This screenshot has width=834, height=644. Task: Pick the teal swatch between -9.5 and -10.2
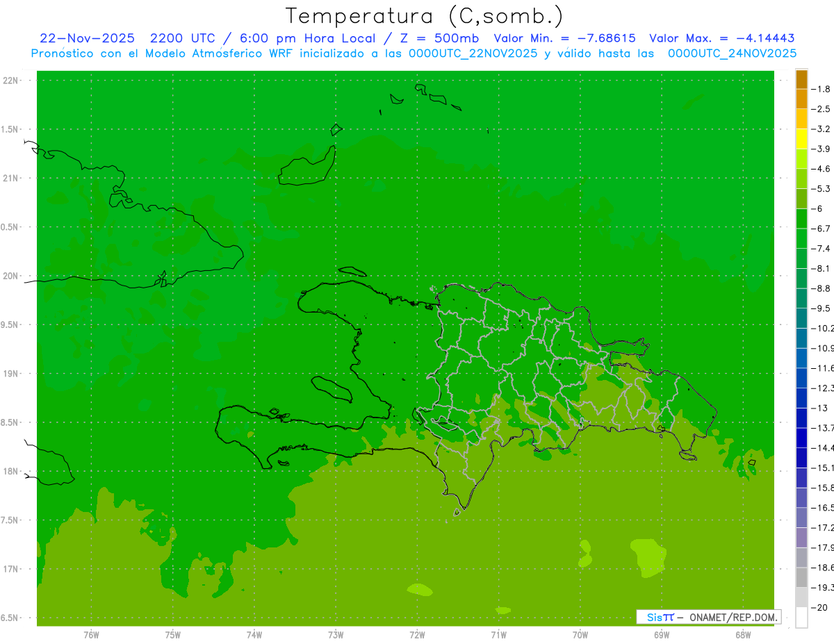click(x=801, y=318)
